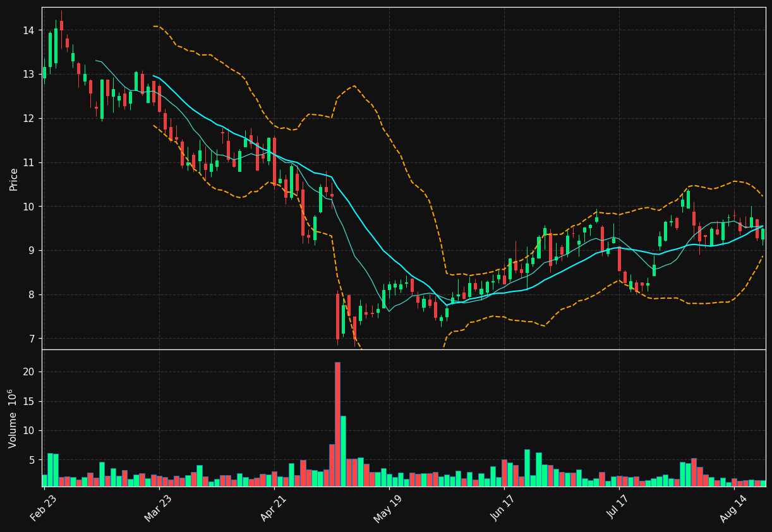Click the 7 tick on the Price axis
The width and height of the screenshot is (772, 532).
pyautogui.click(x=32, y=339)
